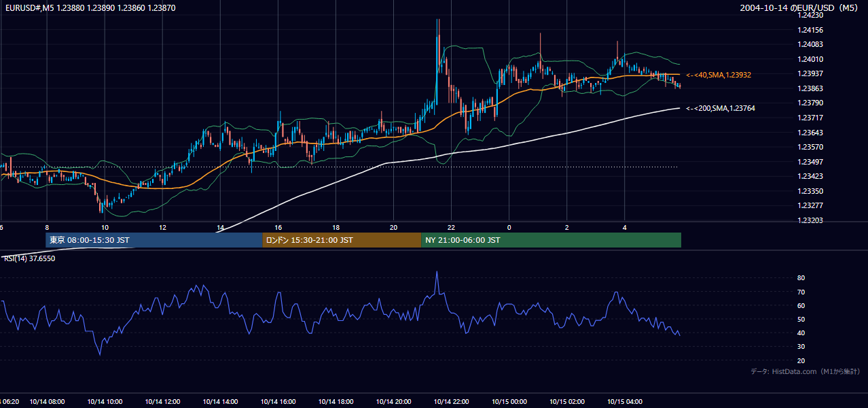Click the 10/14 16:00 time axis label

click(278, 402)
